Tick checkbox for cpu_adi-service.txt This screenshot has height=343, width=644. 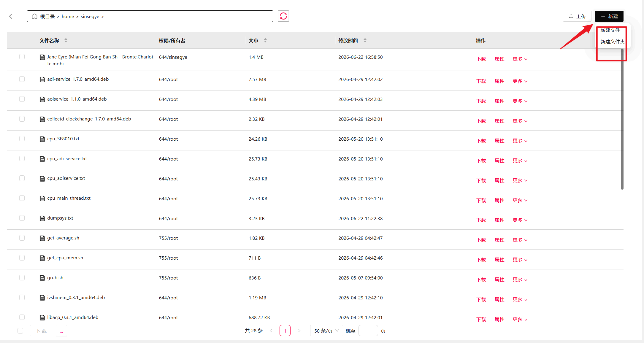tap(22, 158)
